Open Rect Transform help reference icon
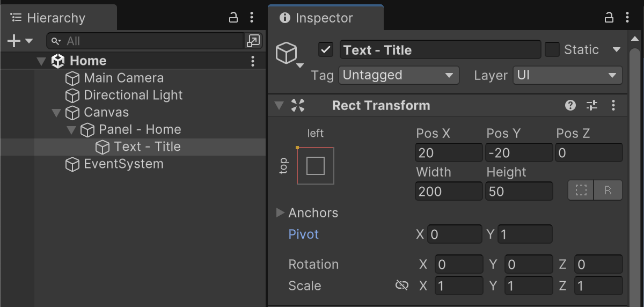Image resolution: width=644 pixels, height=307 pixels. [570, 105]
